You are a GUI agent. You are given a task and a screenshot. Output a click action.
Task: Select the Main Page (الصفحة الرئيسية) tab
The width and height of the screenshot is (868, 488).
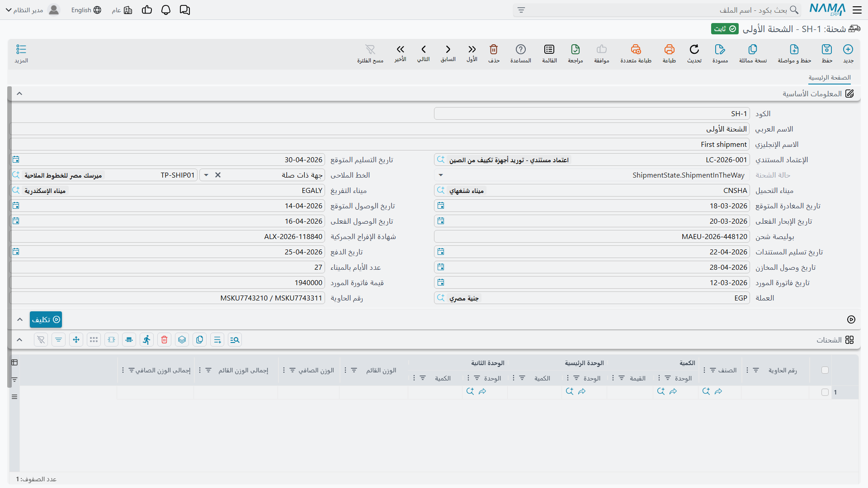pos(830,78)
